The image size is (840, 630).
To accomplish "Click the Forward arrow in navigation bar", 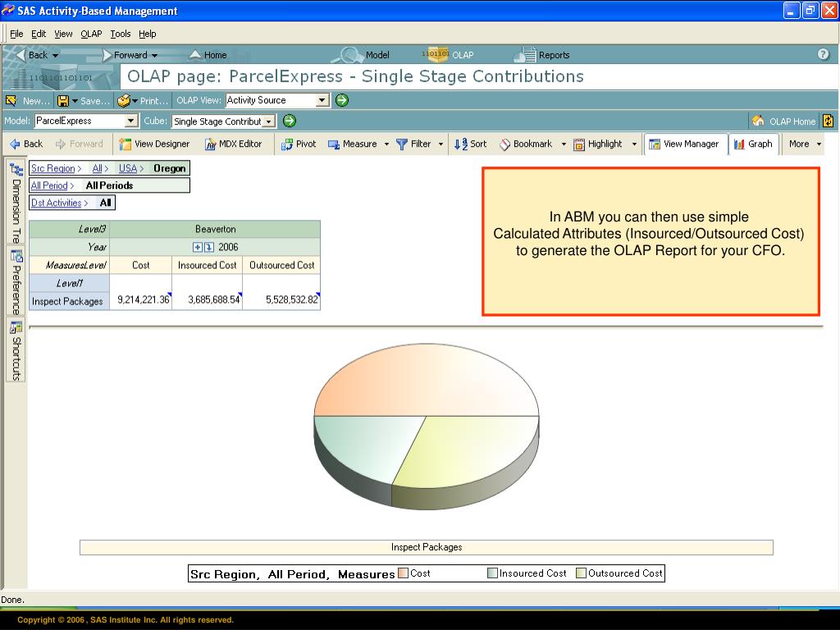I will [x=107, y=55].
